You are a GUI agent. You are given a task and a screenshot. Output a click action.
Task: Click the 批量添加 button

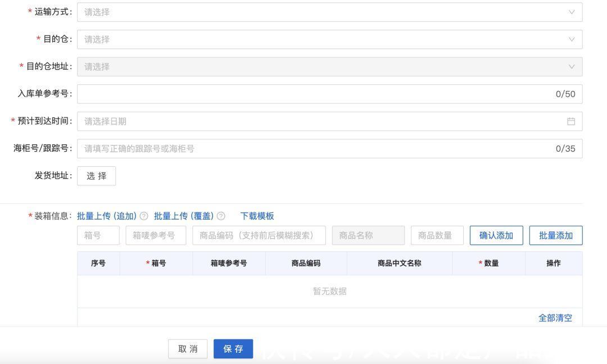pos(556,235)
